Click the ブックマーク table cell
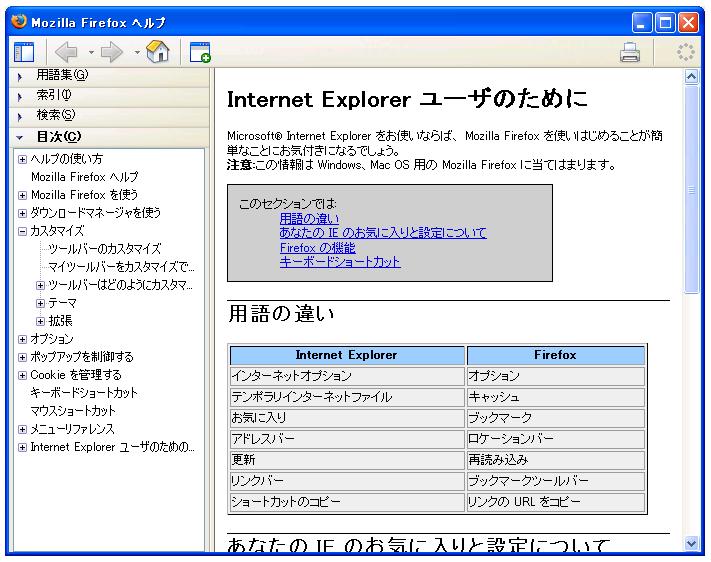 coord(556,418)
